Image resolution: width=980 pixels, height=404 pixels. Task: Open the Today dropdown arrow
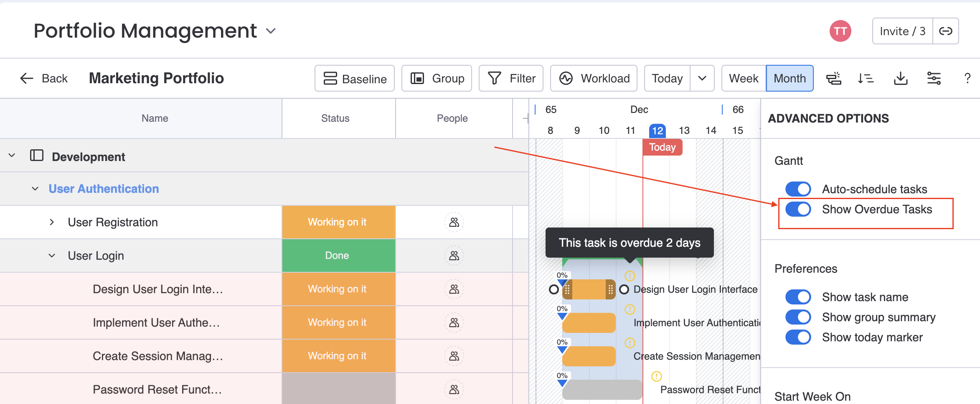702,78
